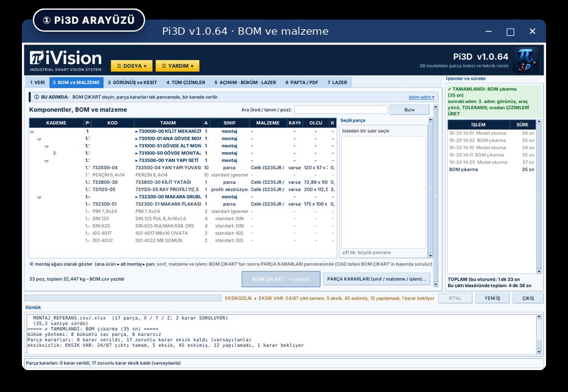Click the Pi3D pi icon at top right
The image size is (568, 392).
525,60
